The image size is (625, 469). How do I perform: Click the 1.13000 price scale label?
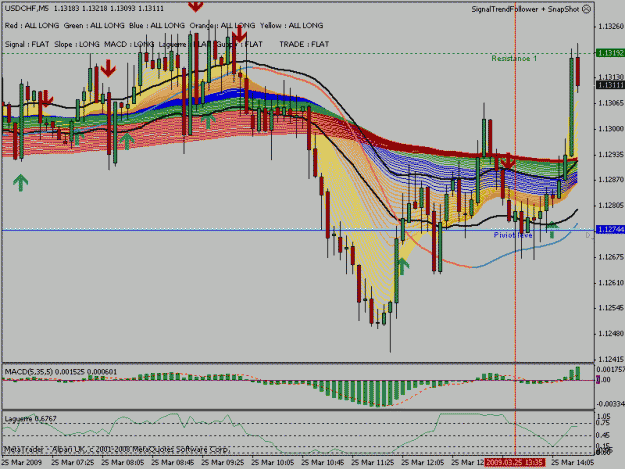(x=611, y=129)
